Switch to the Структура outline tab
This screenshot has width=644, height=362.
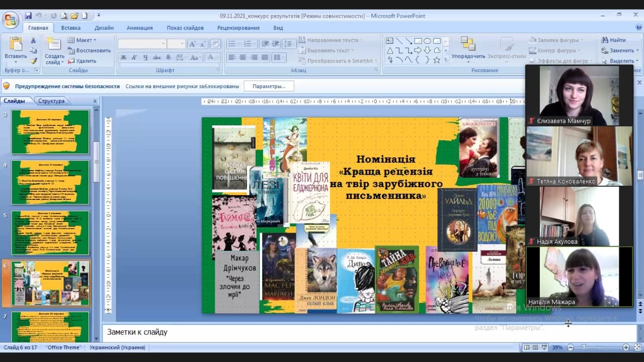pos(51,101)
